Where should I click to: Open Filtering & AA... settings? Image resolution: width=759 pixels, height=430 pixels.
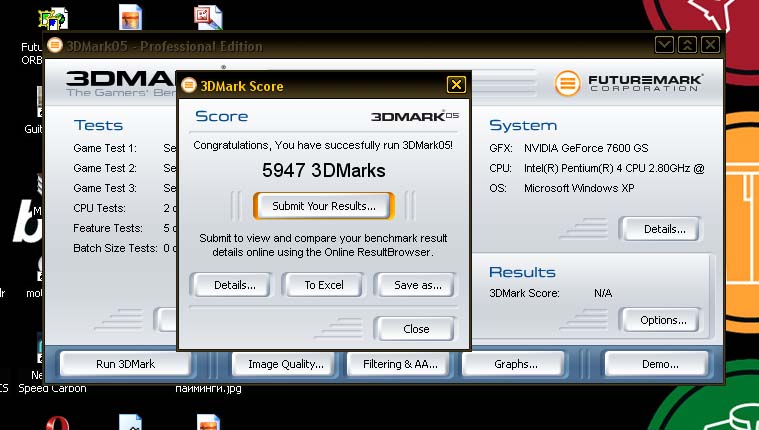(400, 364)
